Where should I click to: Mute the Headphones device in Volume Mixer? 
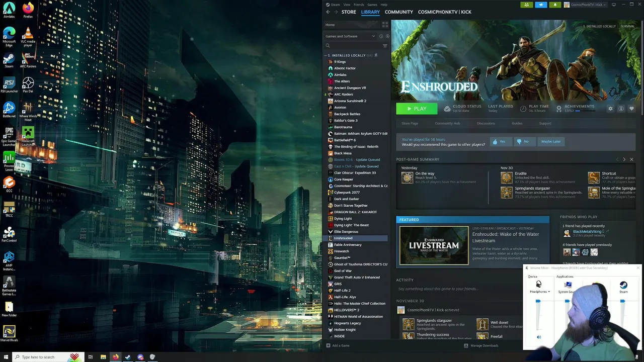539,337
